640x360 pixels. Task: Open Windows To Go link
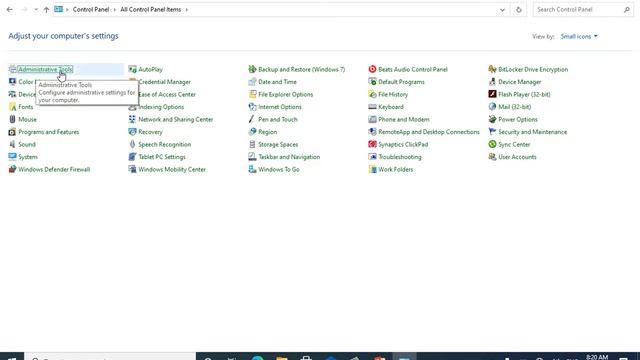(279, 169)
